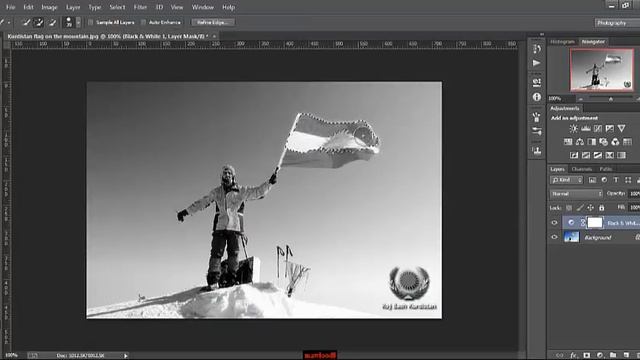Toggle lock transparent pixels
The height and width of the screenshot is (360, 640).
pos(569,208)
